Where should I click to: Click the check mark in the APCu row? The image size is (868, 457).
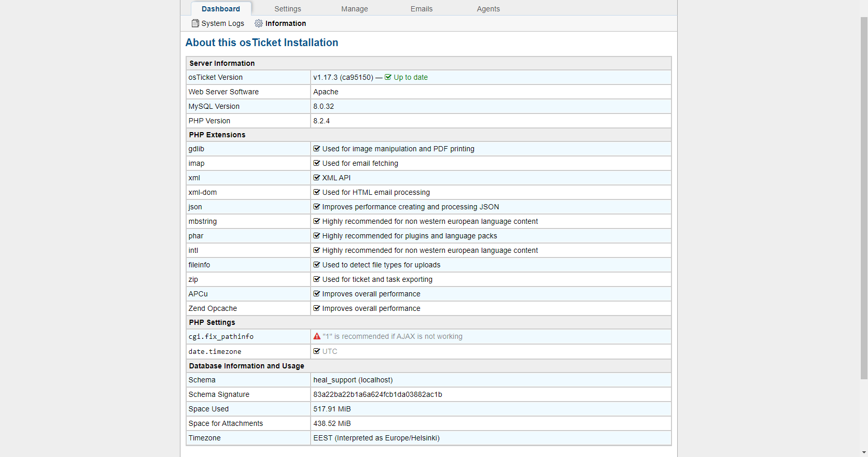point(317,294)
